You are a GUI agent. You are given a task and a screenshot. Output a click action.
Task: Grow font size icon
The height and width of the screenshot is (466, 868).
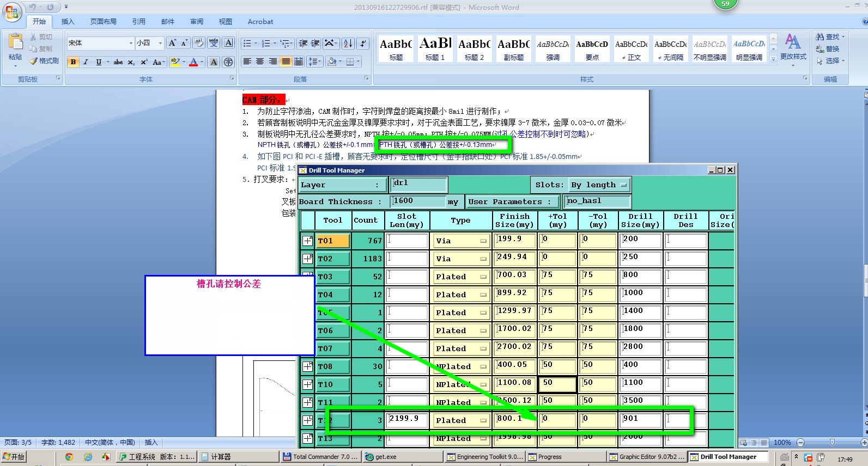click(x=172, y=43)
